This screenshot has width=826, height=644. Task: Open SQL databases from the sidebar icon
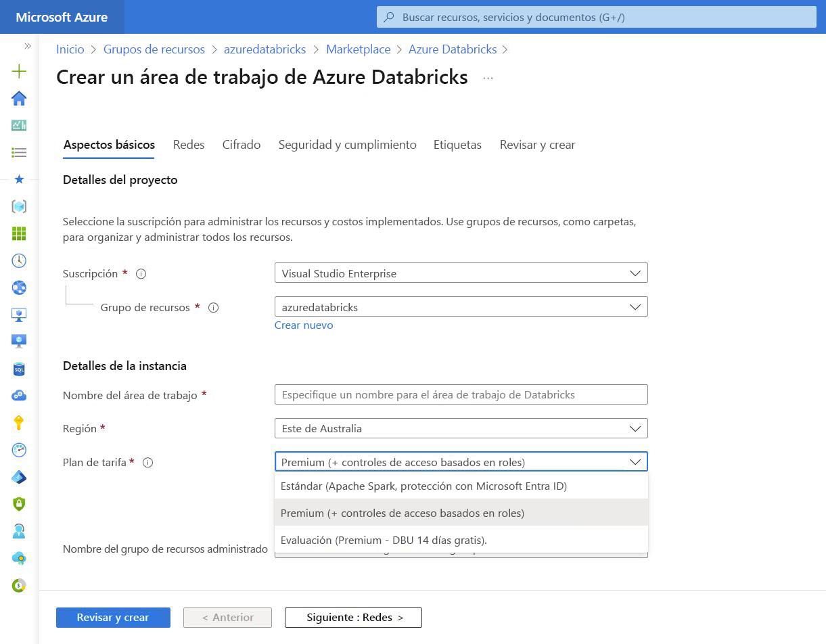click(x=20, y=369)
